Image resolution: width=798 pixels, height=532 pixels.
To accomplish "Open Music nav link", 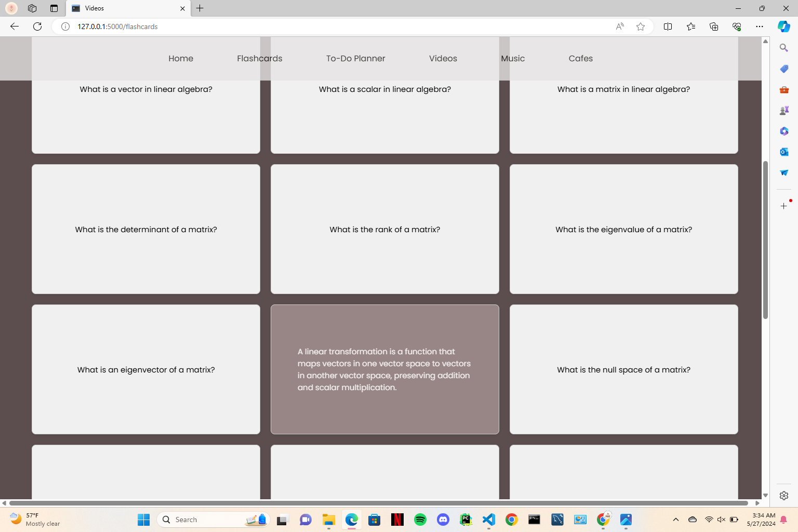I will click(x=513, y=59).
